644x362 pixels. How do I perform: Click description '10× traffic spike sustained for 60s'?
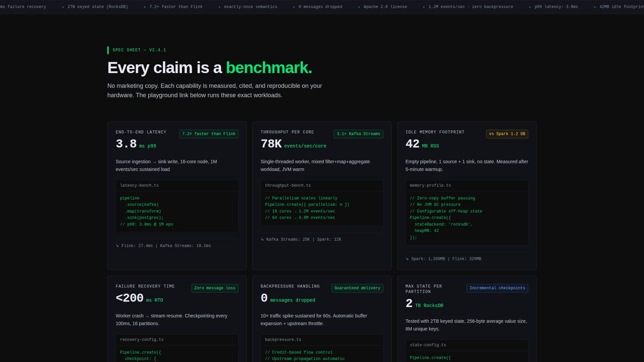[314, 320]
